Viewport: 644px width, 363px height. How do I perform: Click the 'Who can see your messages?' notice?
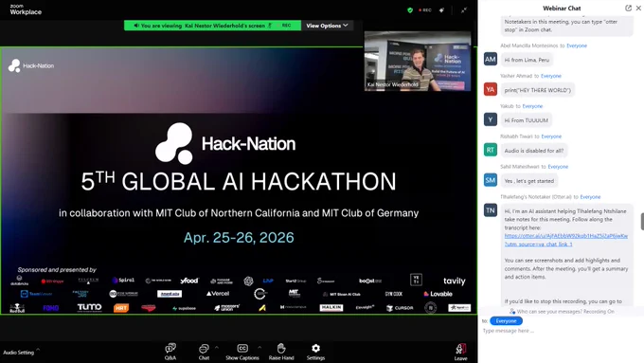(x=562, y=312)
